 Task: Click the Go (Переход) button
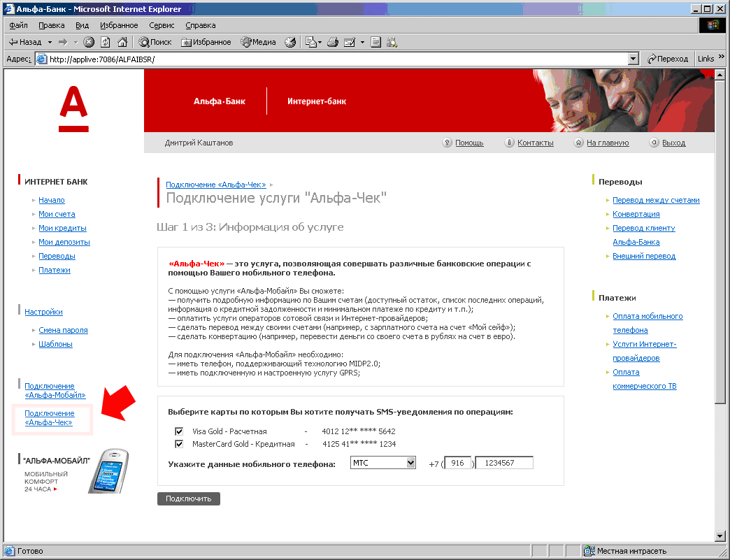[x=668, y=59]
